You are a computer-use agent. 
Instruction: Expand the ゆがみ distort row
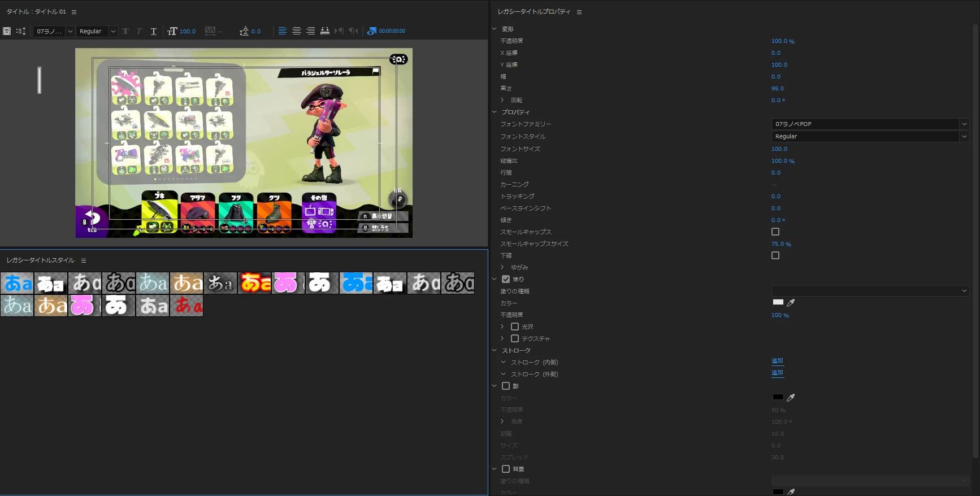click(502, 267)
